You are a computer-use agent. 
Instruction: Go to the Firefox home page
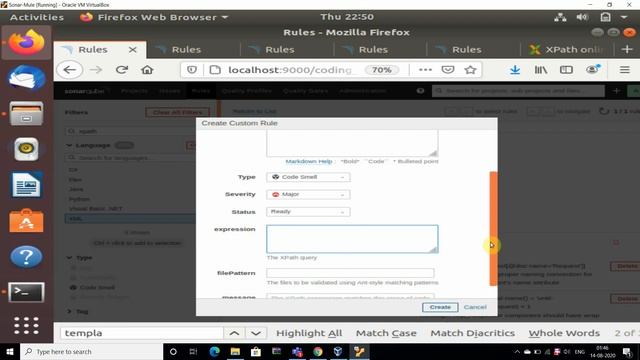147,70
